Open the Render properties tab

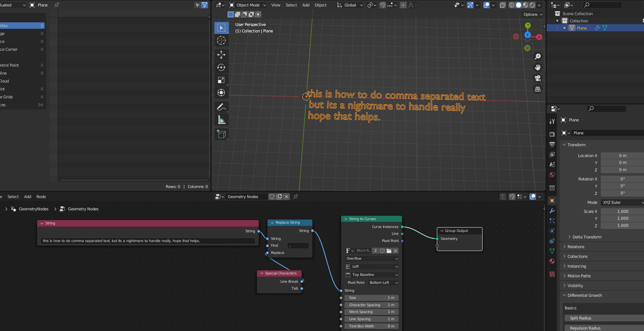552,134
